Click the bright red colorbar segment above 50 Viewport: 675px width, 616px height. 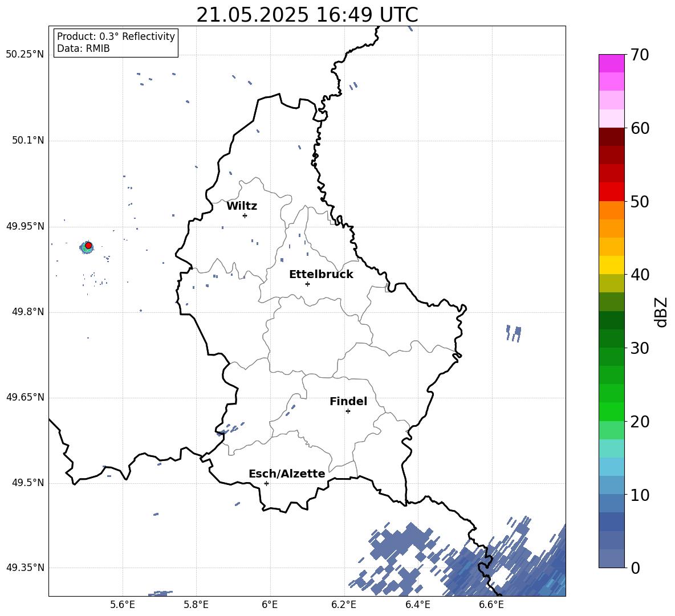click(x=611, y=192)
